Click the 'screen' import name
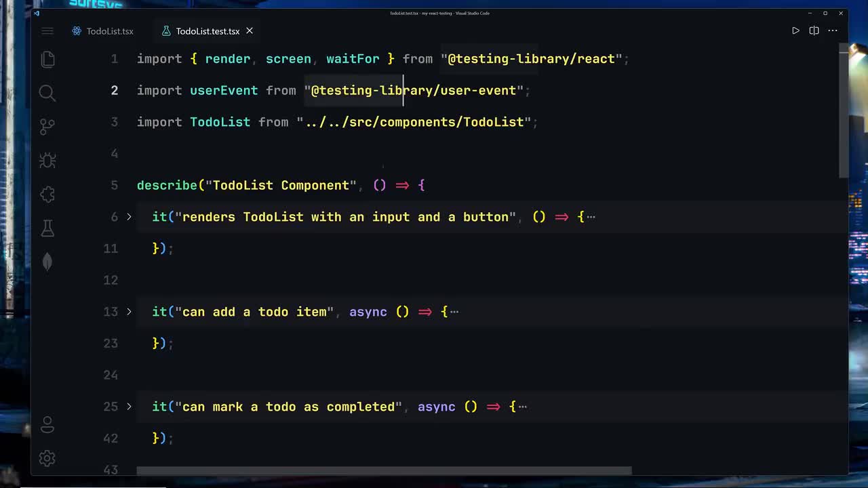 pyautogui.click(x=288, y=59)
